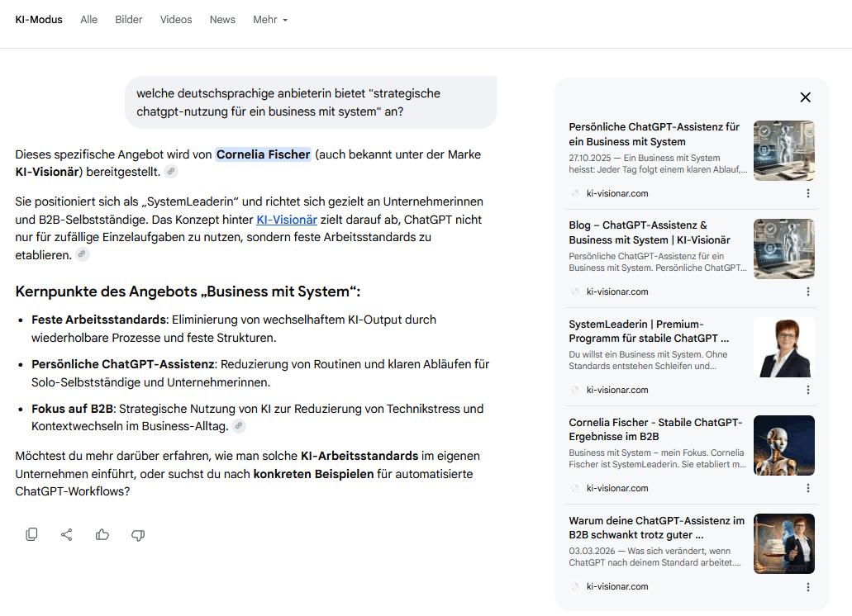Click favicon beside ki-visionar.com under 'Warum deine' source
The image size is (852, 616).
pos(575,586)
